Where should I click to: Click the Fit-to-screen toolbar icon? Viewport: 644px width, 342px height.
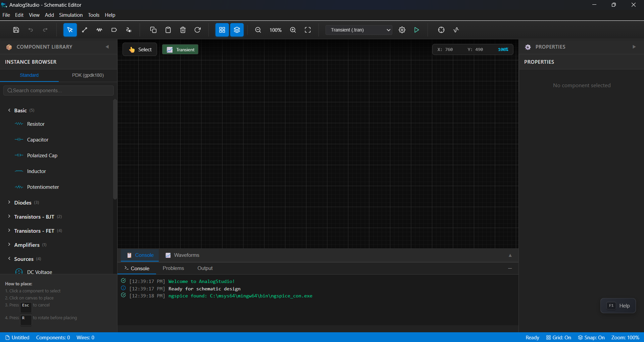click(x=307, y=30)
